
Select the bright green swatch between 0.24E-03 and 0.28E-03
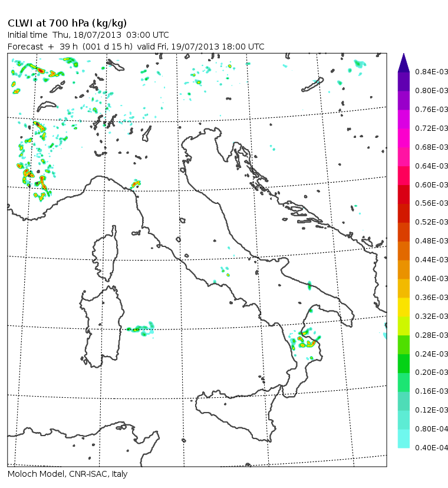coord(403,345)
